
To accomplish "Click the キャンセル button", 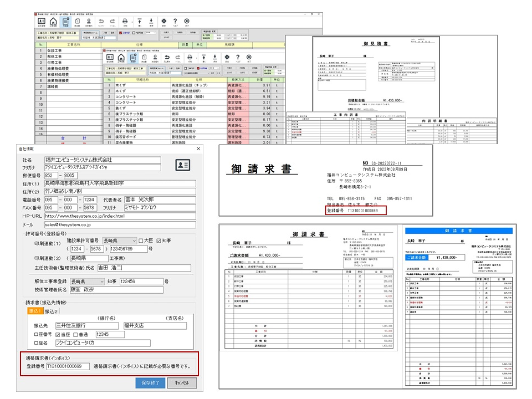I will 182,383.
